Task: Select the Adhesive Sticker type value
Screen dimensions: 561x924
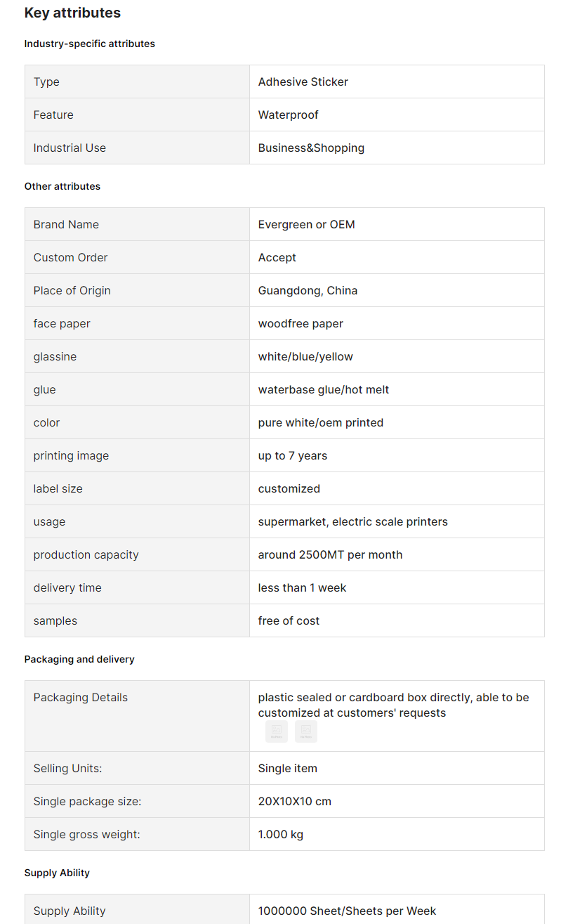Action: 303,82
